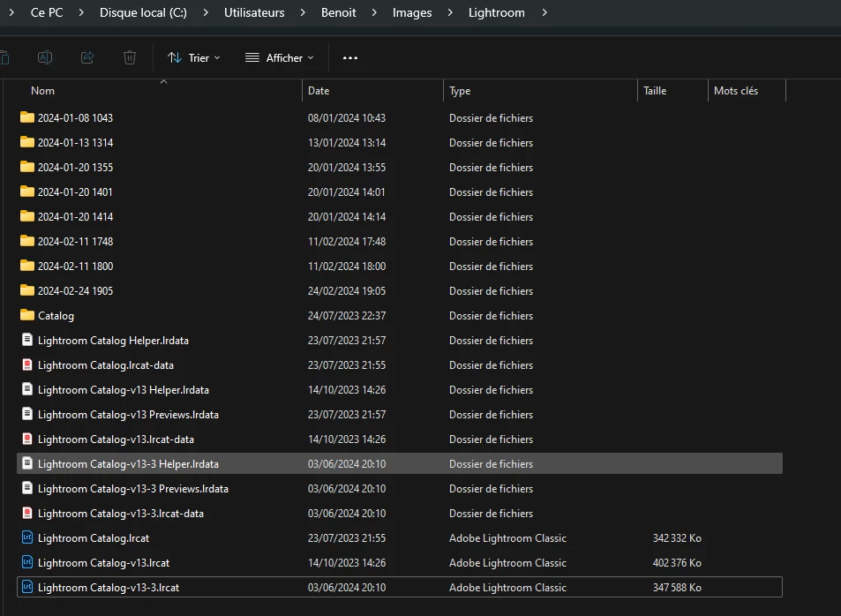This screenshot has height=616, width=841.
Task: Select folder name 2024-01-13 1314
Action: point(75,143)
